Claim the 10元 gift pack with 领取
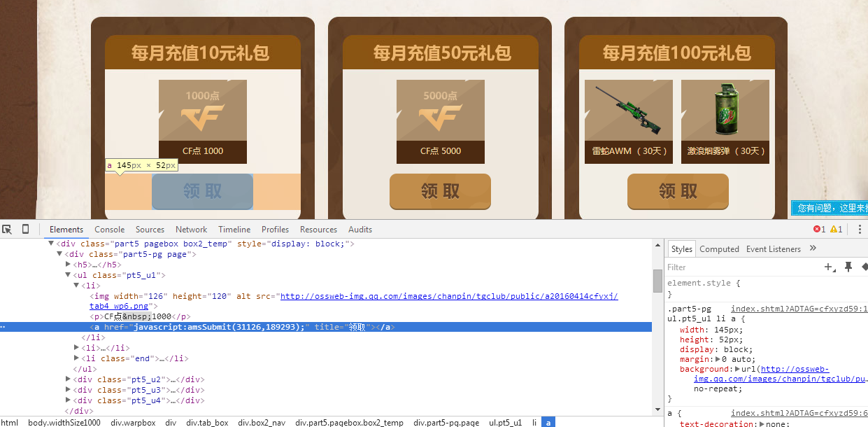The width and height of the screenshot is (868, 427). (x=202, y=191)
